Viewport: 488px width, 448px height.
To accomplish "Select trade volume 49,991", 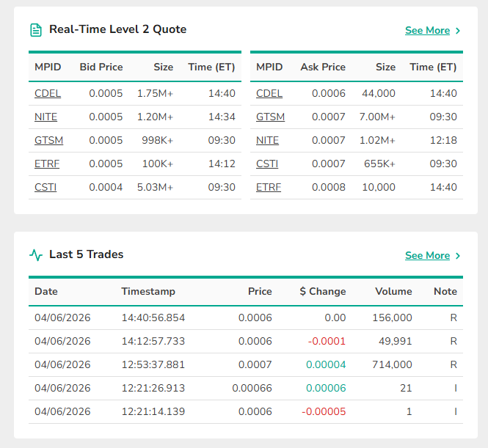I will pos(396,341).
